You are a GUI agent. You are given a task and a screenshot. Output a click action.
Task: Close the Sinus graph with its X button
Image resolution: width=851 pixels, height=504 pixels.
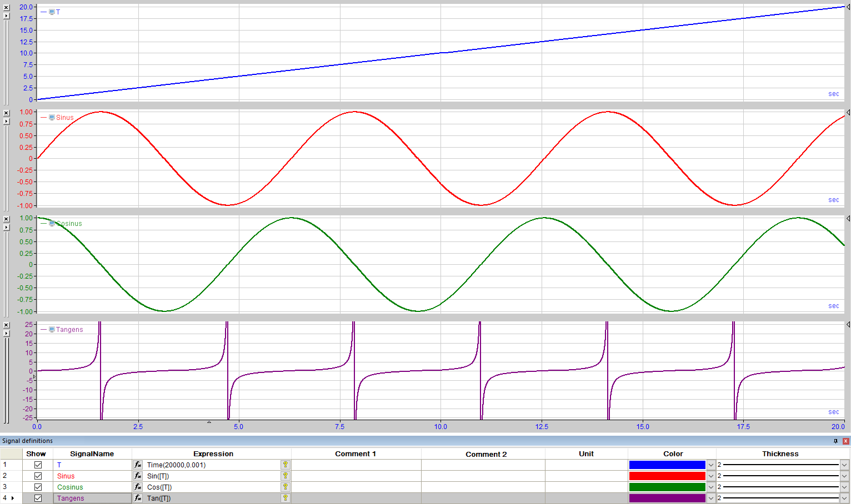[6, 113]
